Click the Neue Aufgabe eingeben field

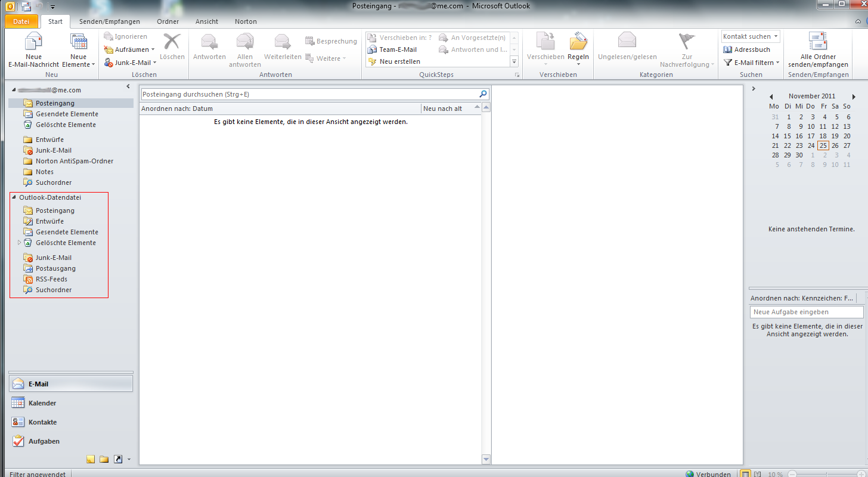point(807,312)
